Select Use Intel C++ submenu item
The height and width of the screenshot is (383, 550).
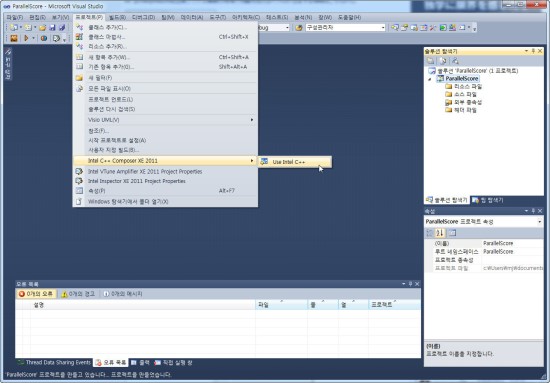point(295,162)
